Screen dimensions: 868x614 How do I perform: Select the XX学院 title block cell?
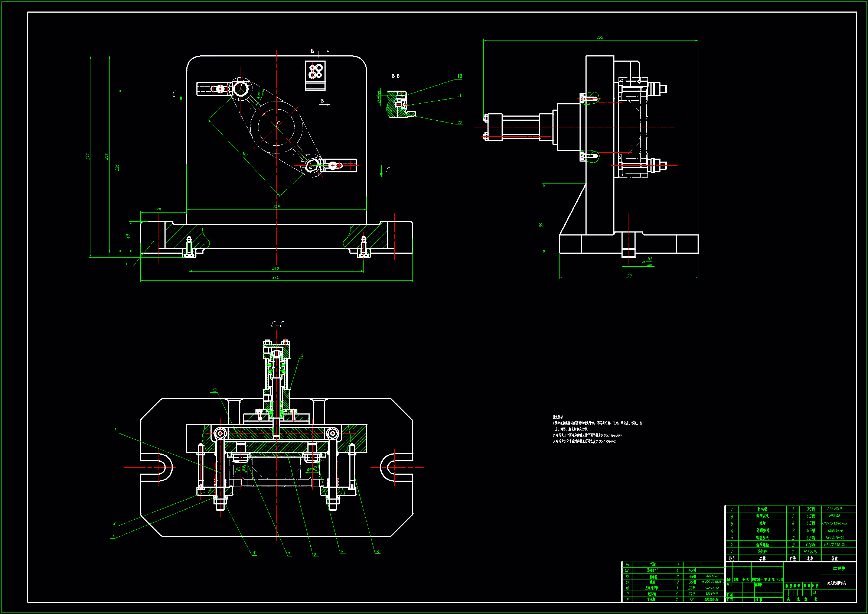click(839, 569)
